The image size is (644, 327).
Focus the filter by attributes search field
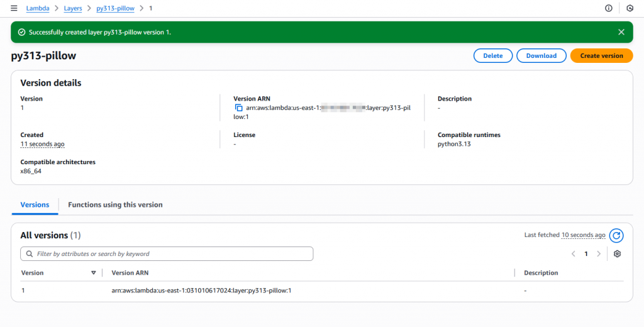pos(167,254)
